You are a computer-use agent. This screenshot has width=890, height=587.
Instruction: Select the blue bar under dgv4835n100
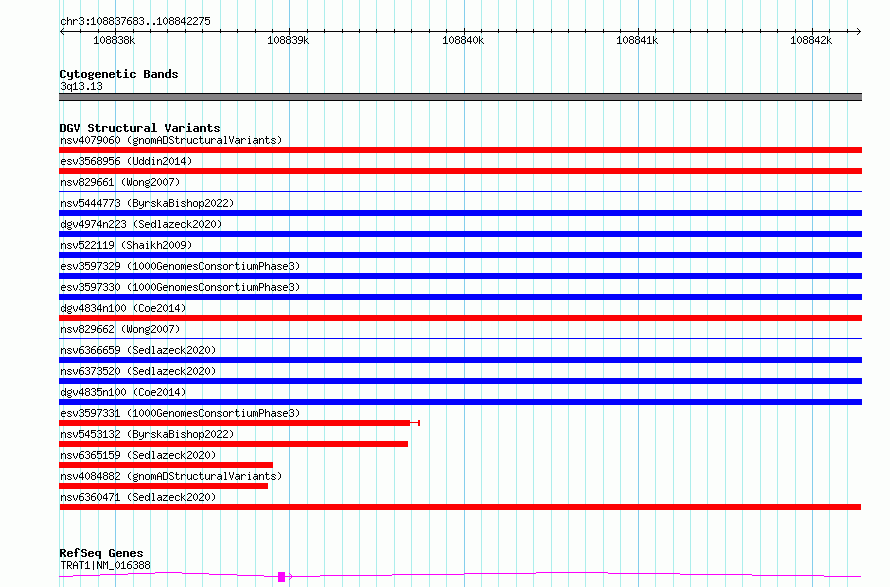point(460,402)
